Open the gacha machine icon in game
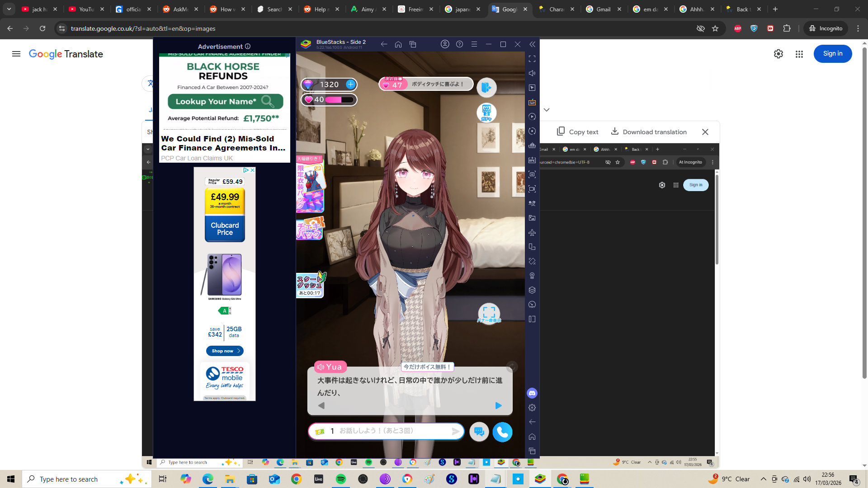This screenshot has width=868, height=488. (486, 113)
